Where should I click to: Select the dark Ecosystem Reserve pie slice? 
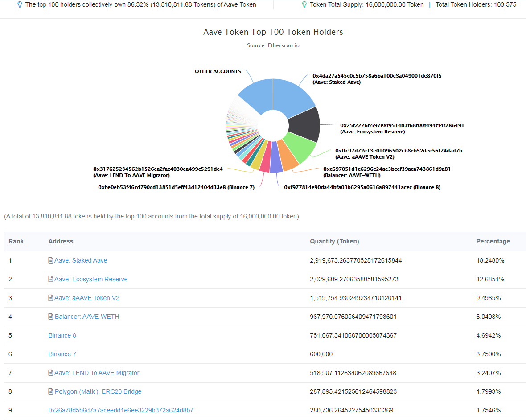[305, 125]
